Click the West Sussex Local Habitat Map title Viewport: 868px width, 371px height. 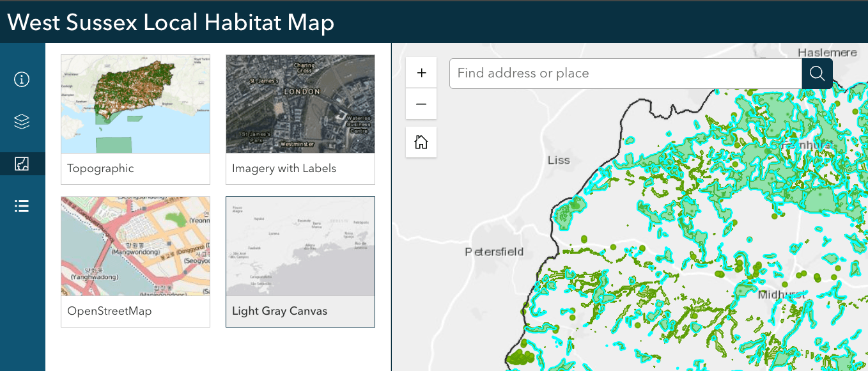(x=171, y=23)
